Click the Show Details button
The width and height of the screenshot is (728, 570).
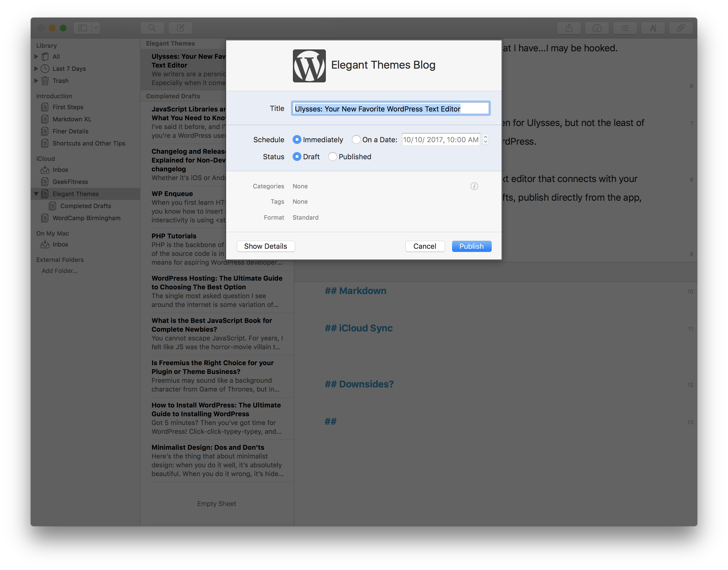[x=265, y=246]
